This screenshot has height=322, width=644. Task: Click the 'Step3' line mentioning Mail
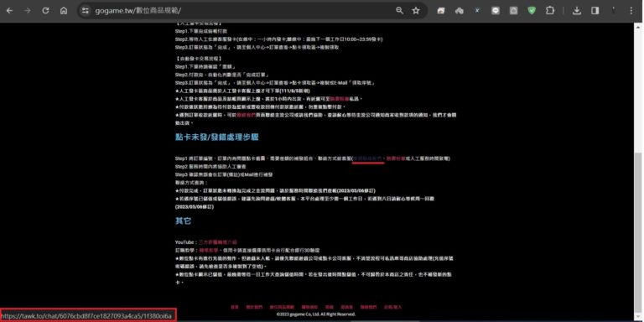(x=224, y=174)
